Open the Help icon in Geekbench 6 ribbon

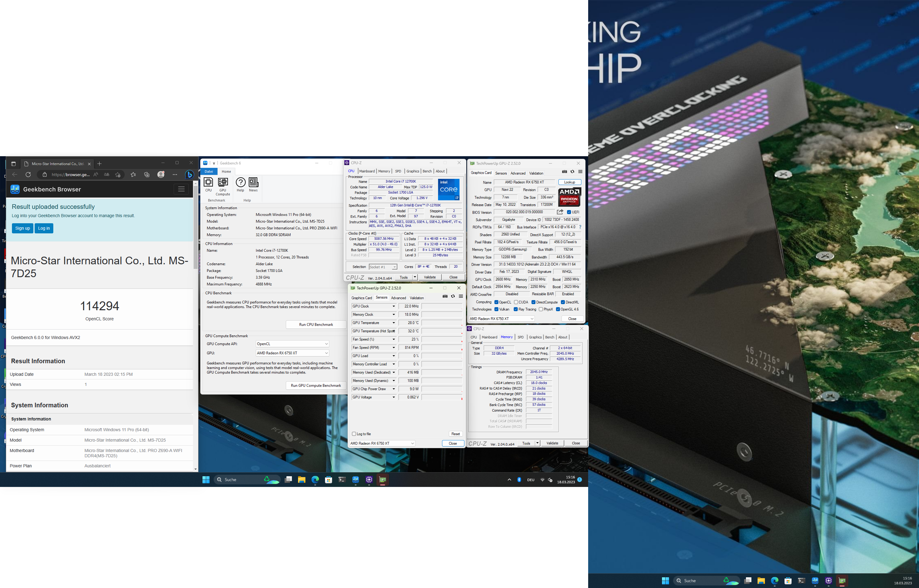point(240,185)
